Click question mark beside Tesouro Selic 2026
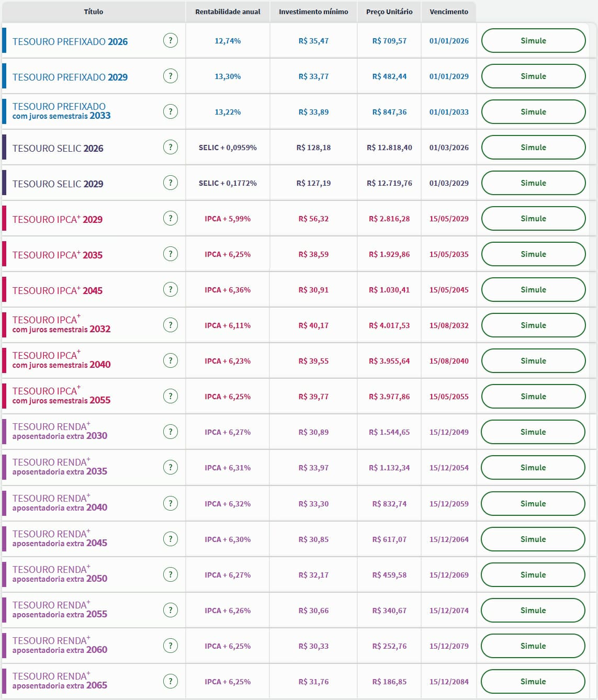Image resolution: width=598 pixels, height=700 pixels. (171, 147)
